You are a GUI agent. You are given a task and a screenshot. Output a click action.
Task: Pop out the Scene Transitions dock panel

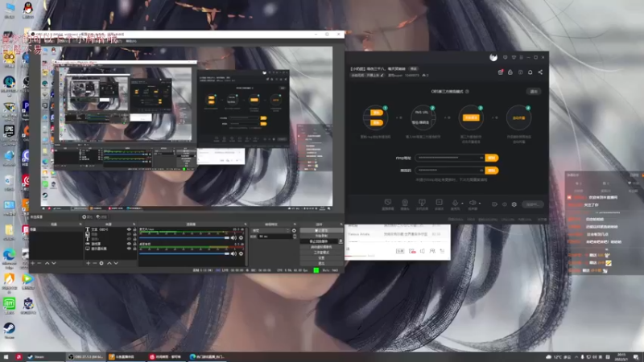click(295, 224)
